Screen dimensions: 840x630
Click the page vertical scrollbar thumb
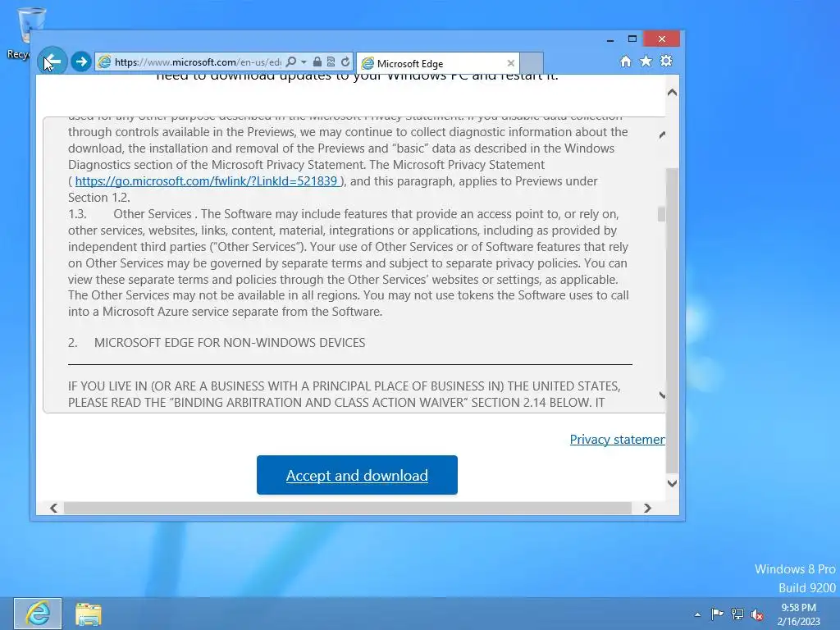click(672, 321)
